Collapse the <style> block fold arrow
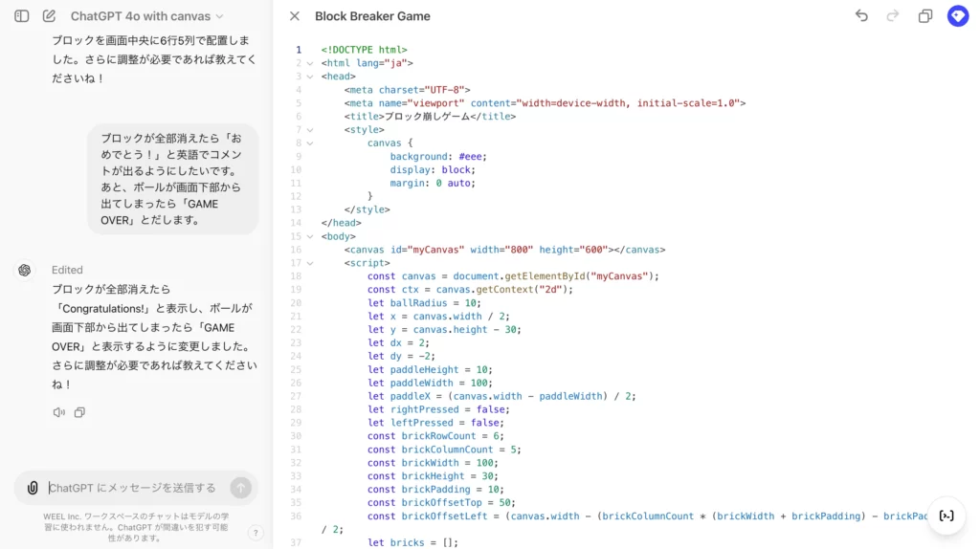The width and height of the screenshot is (980, 549). click(310, 130)
